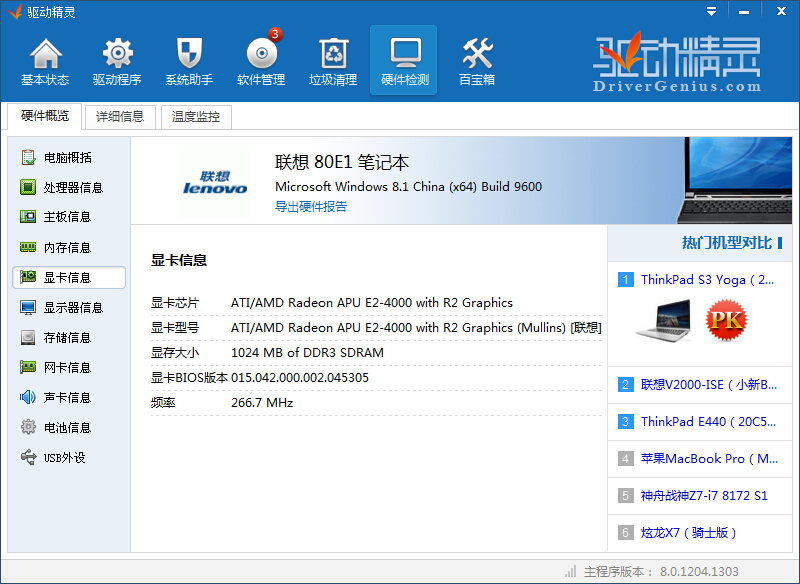Click the Lenovo 联想 brand logo
The height and width of the screenshot is (584, 800).
[x=215, y=183]
